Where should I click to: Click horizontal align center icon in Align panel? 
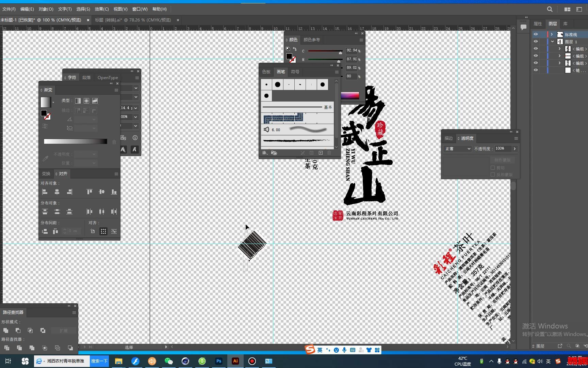57,192
